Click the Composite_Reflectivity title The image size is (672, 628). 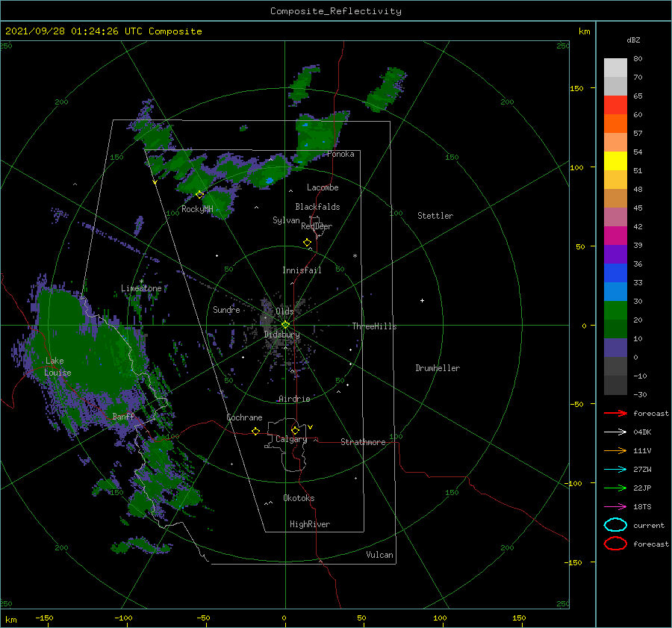pyautogui.click(x=336, y=11)
